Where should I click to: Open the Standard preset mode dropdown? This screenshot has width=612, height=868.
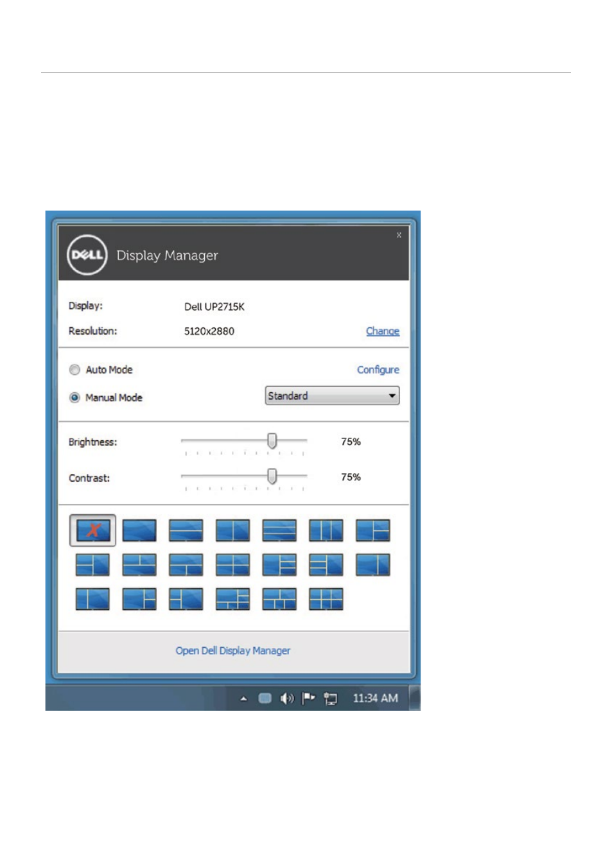point(332,395)
